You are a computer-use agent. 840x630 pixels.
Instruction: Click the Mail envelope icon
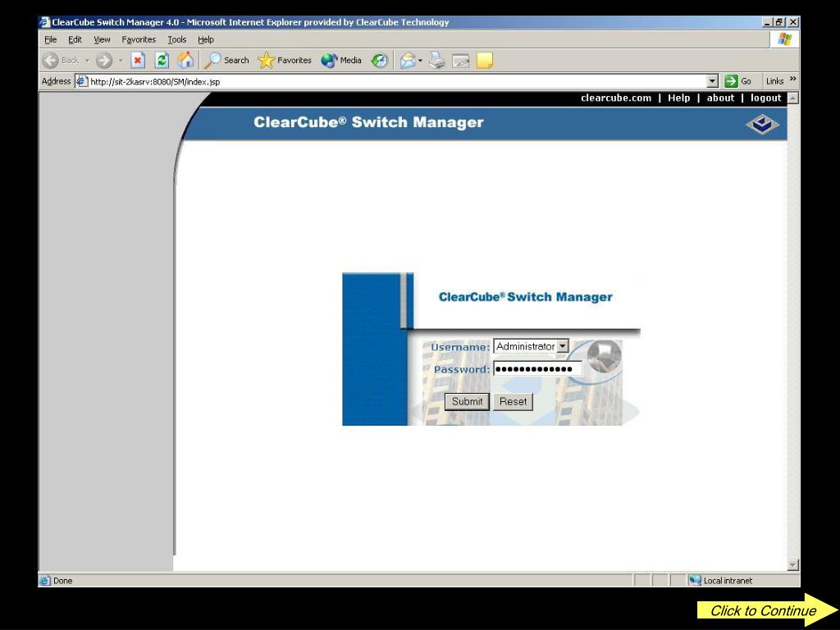(408, 61)
